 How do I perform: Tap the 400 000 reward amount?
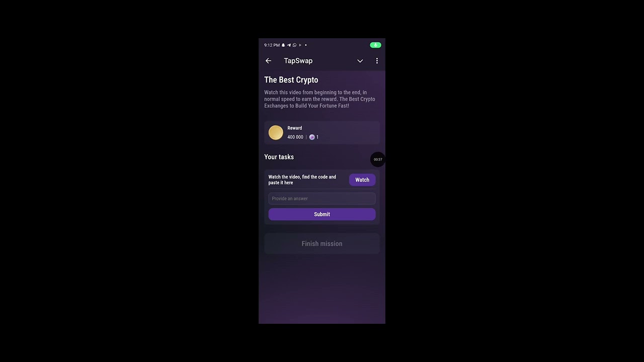295,137
